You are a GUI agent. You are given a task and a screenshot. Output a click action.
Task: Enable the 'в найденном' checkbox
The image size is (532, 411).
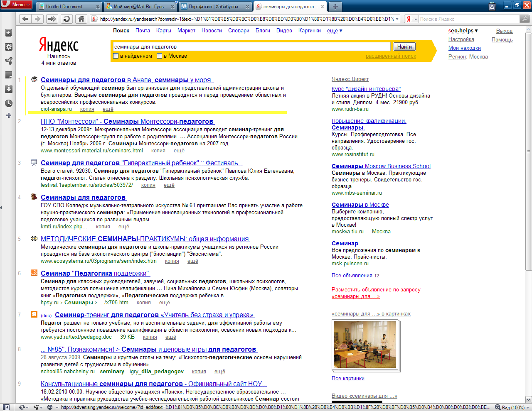[116, 56]
